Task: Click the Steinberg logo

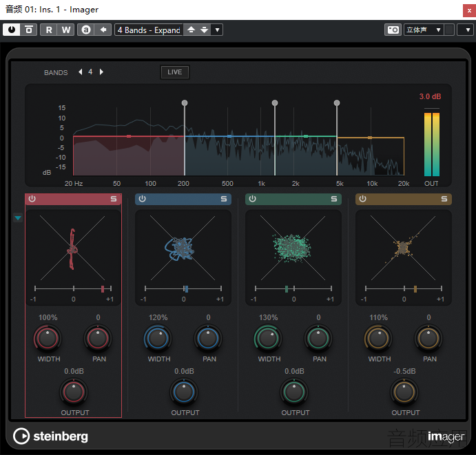Action: click(x=51, y=436)
